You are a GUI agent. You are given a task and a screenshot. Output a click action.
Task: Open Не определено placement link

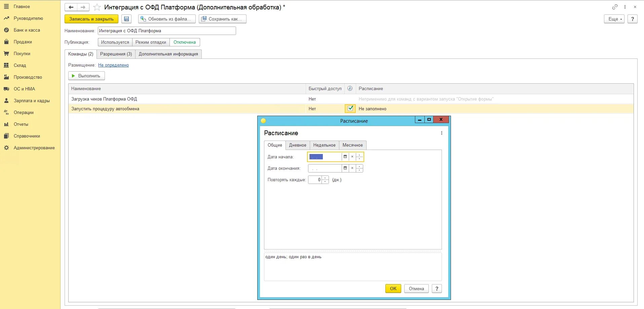pos(113,65)
